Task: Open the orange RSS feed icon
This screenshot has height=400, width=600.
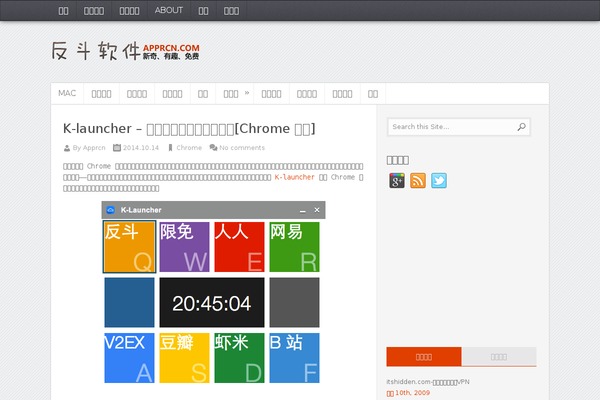Action: pyautogui.click(x=418, y=181)
